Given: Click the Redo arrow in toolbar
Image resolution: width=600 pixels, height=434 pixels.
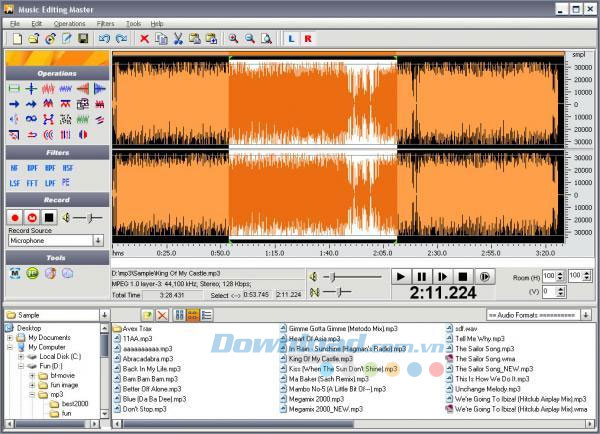Looking at the screenshot, I should [121, 39].
